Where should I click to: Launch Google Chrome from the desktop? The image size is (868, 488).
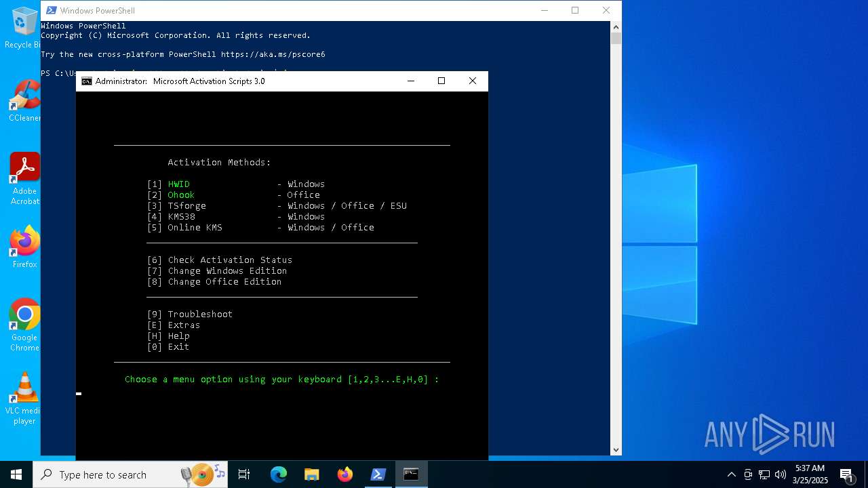pos(24,325)
